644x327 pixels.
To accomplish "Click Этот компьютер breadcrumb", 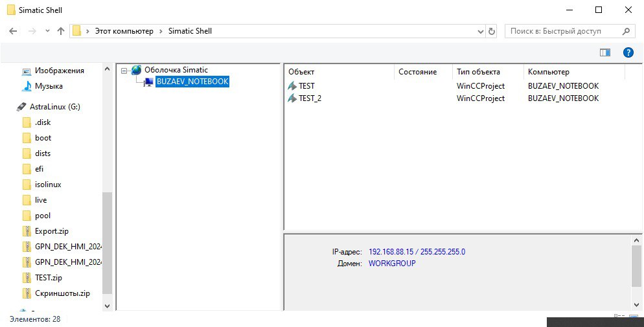I will 124,31.
